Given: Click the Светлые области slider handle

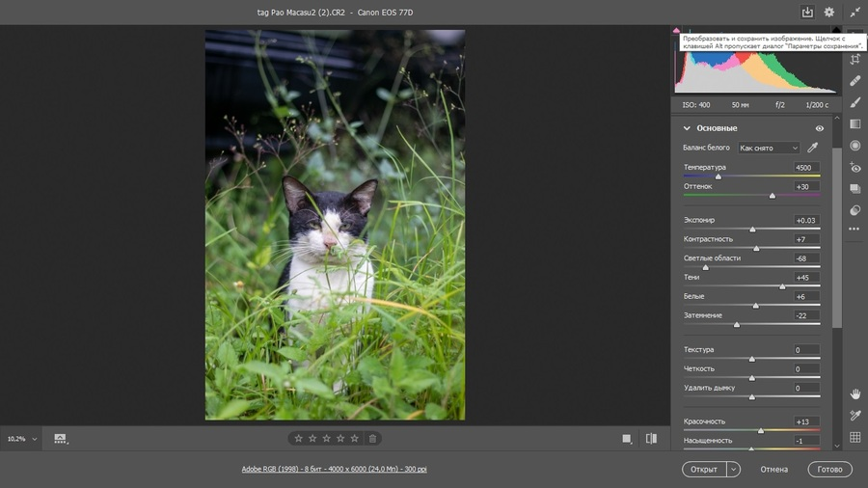Looking at the screenshot, I should [705, 267].
